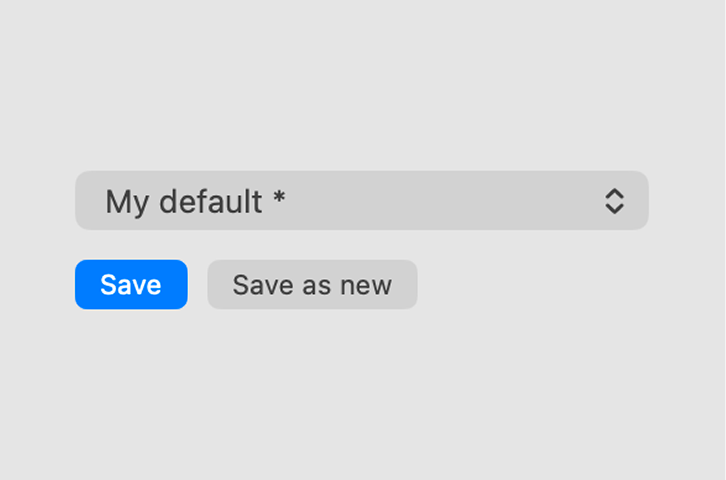Screen dimensions: 726x480
Task: Choose a different preset from the combo box
Action: point(361,201)
